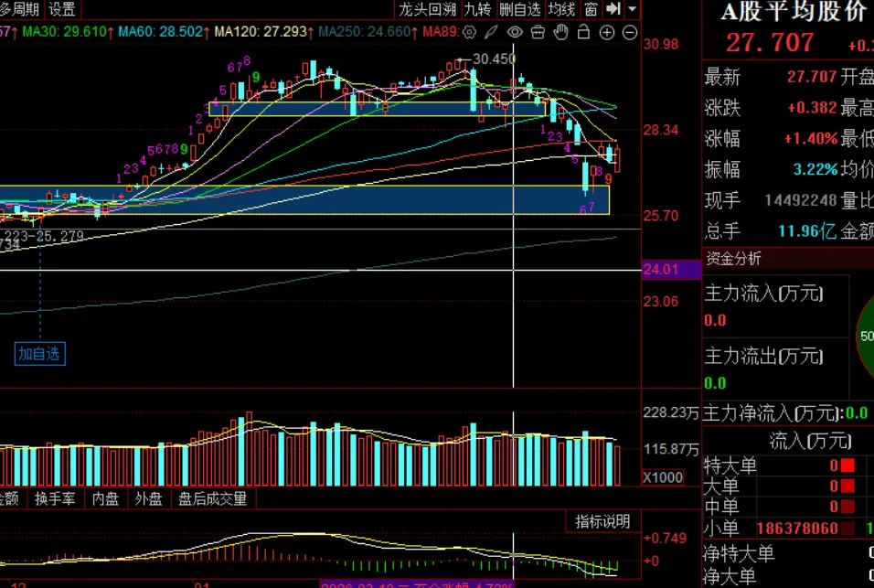Click the 现手 14492248 value
Image resolution: width=874 pixels, height=588 pixels.
[801, 200]
